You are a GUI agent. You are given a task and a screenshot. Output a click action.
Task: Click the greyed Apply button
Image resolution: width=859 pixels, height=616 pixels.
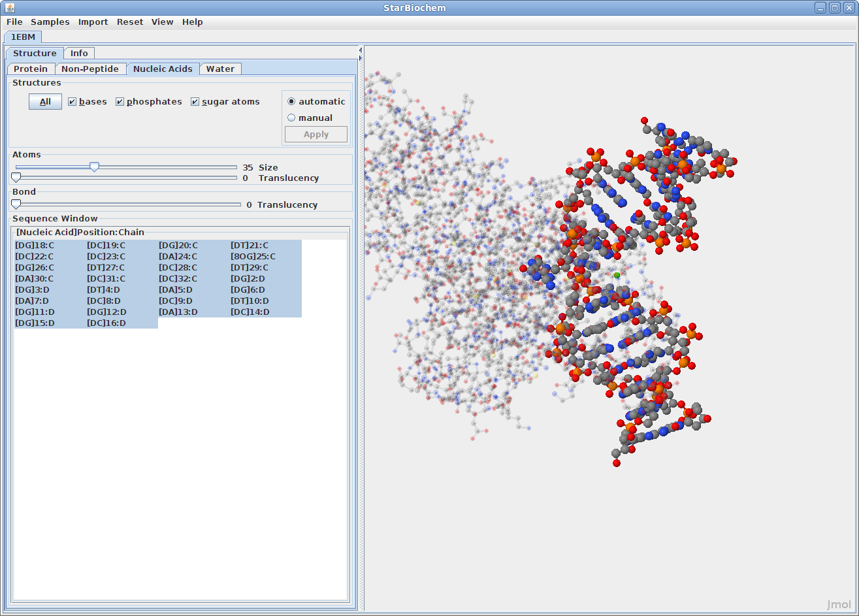[316, 134]
